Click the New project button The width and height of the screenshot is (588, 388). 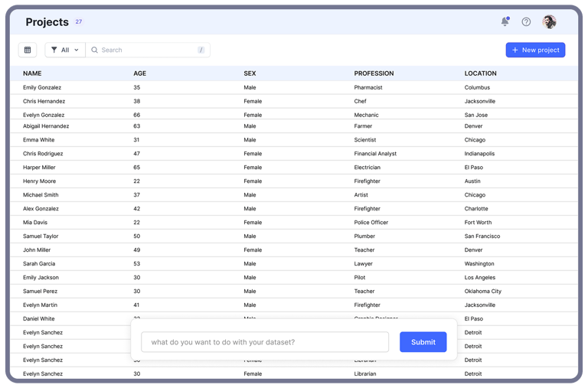pyautogui.click(x=535, y=50)
